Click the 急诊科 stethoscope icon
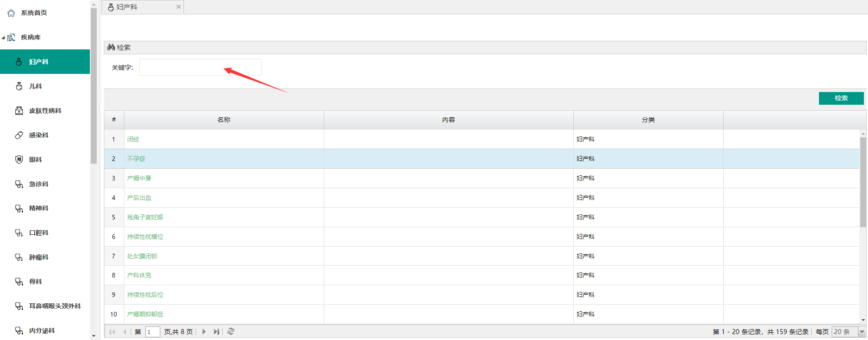868x340 pixels. [19, 184]
